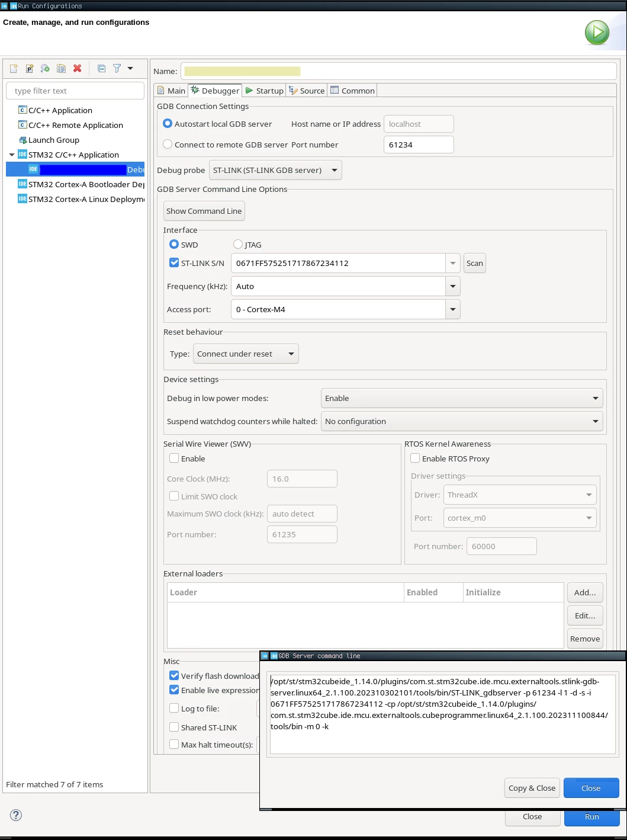Click the Enabled column header
The image size is (627, 840).
433,592
